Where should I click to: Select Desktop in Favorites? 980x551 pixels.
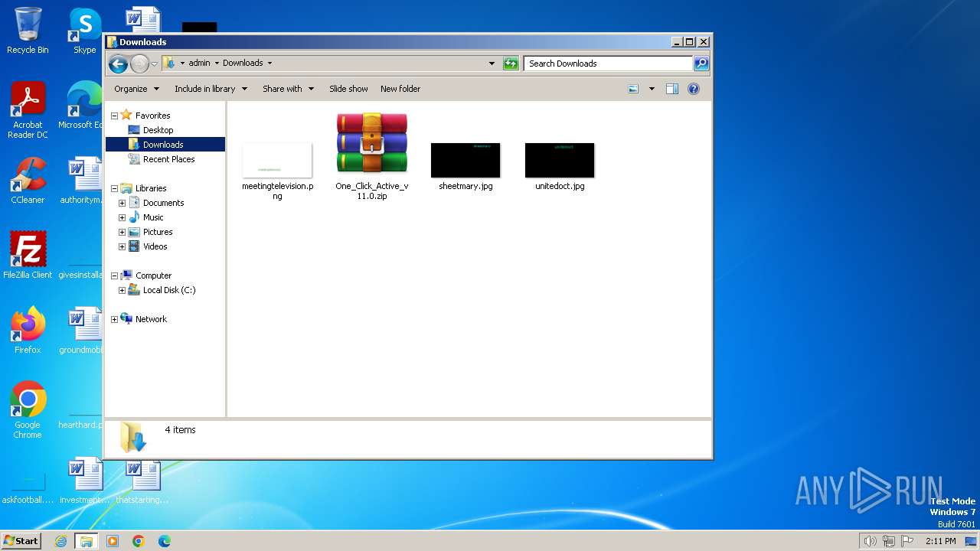click(158, 130)
